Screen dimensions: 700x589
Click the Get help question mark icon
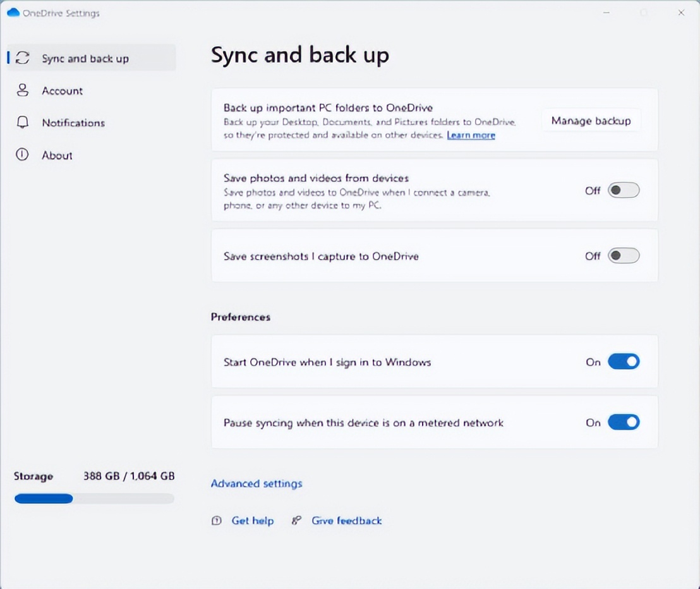[x=216, y=520]
